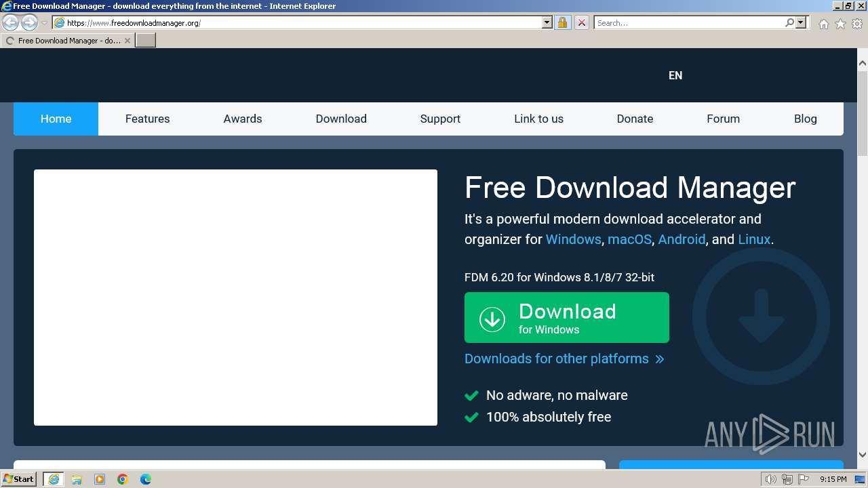Click green Download for Windows button
868x488 pixels.
(567, 318)
